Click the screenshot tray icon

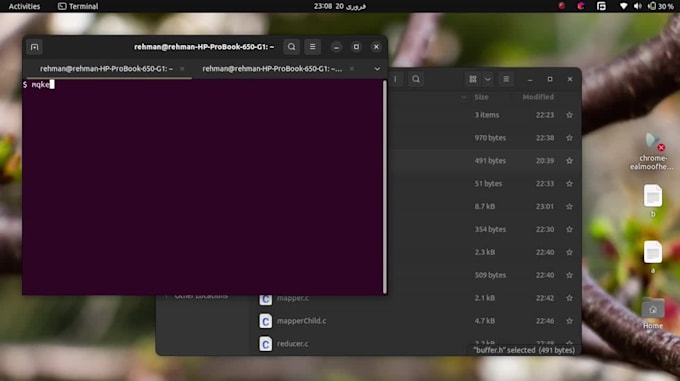pyautogui.click(x=601, y=6)
